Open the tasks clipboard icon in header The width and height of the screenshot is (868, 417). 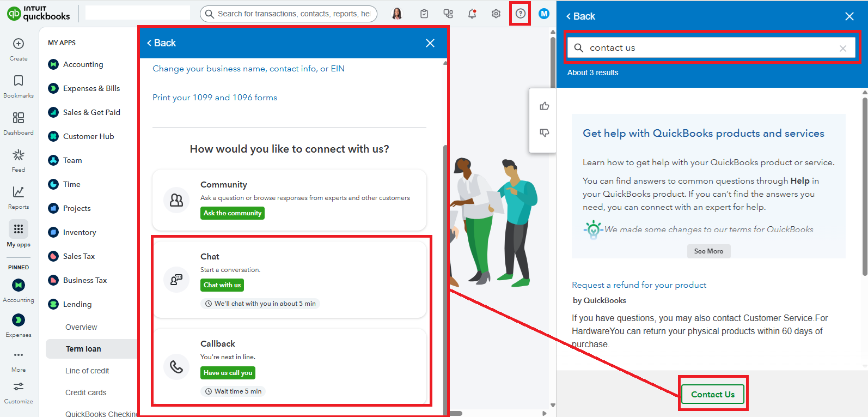(424, 14)
